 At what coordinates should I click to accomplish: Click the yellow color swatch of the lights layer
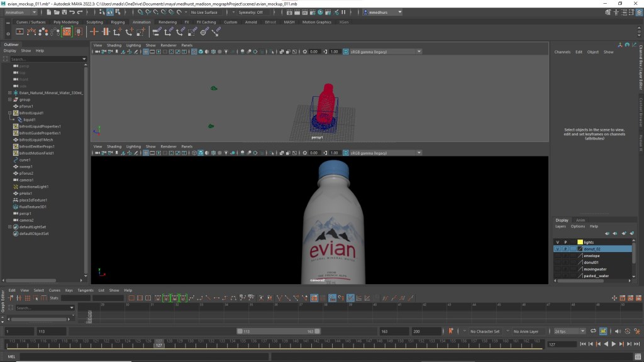click(580, 242)
